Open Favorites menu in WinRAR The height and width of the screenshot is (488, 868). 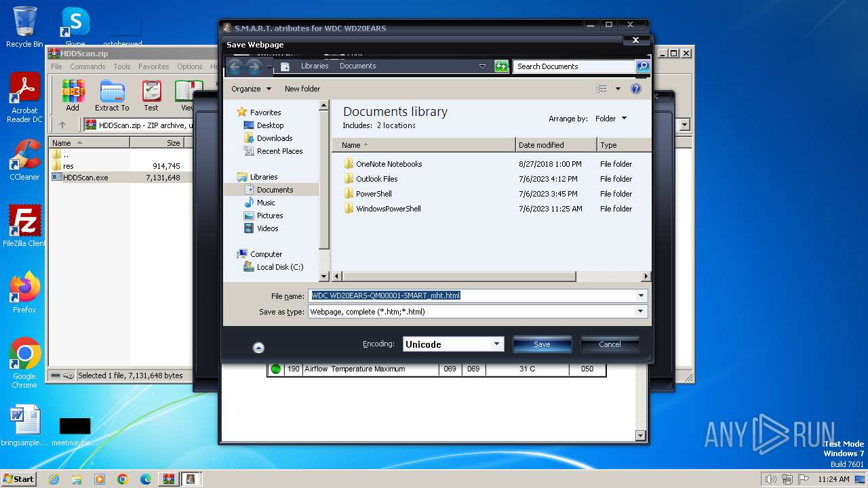[x=154, y=66]
